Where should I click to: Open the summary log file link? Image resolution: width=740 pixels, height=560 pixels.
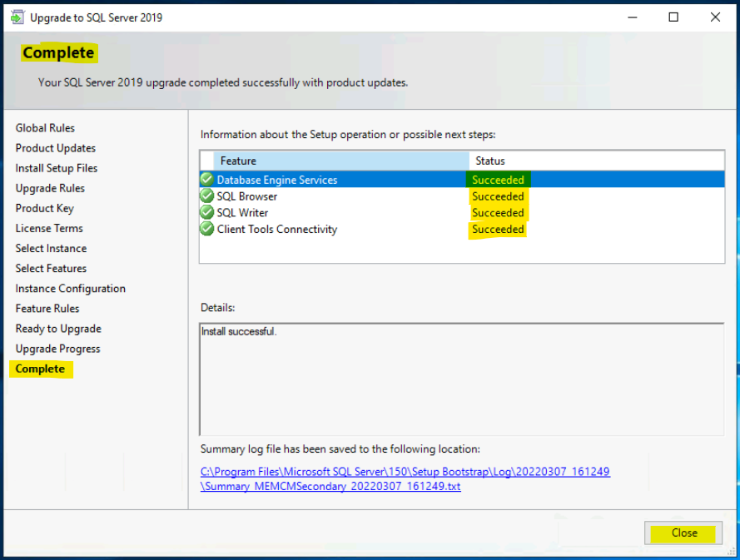[x=405, y=478]
